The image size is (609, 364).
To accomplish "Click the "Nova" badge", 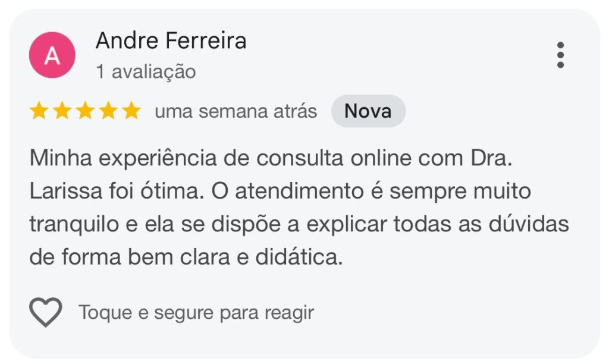I will coord(368,111).
